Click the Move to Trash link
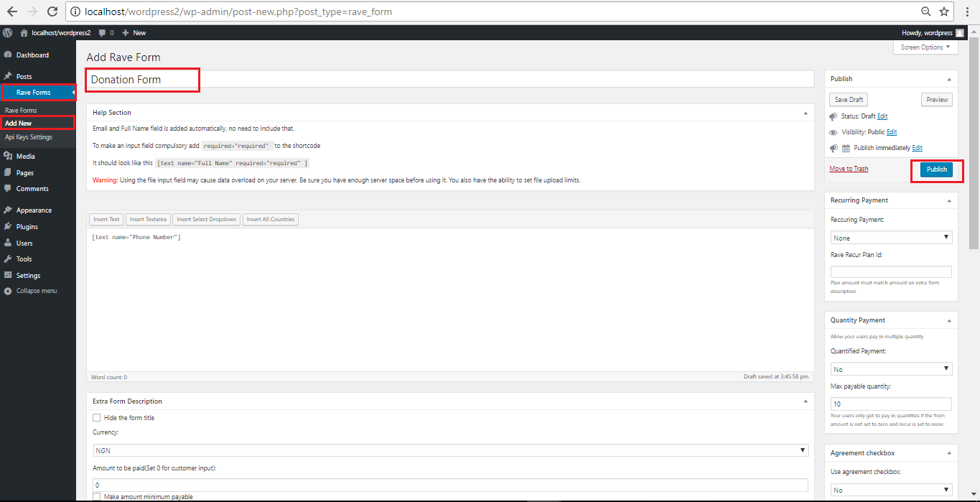 [849, 169]
